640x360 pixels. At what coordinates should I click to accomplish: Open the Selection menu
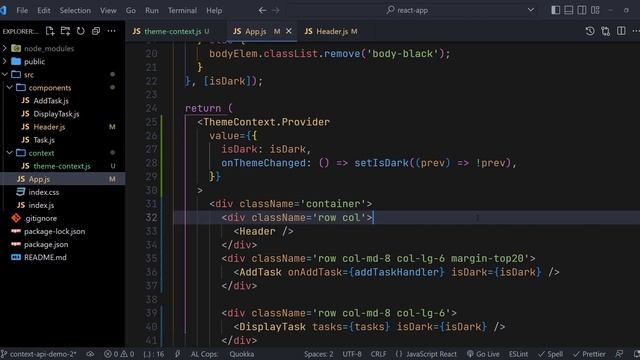click(75, 10)
